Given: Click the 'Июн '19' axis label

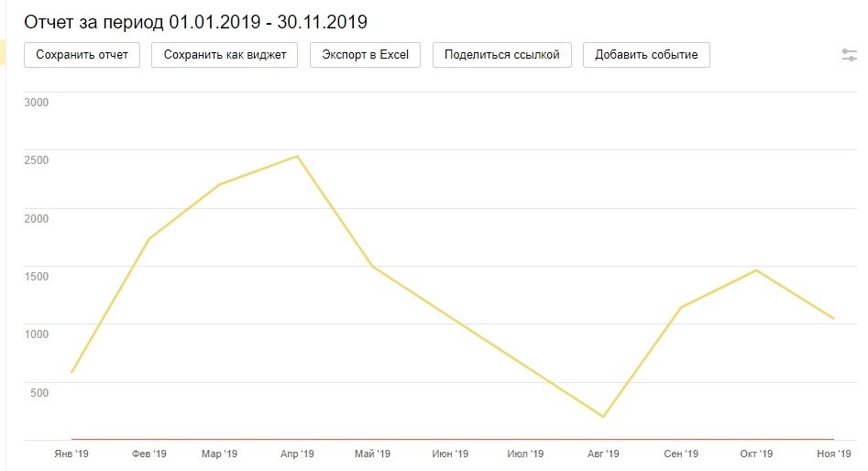Looking at the screenshot, I should click(449, 454).
